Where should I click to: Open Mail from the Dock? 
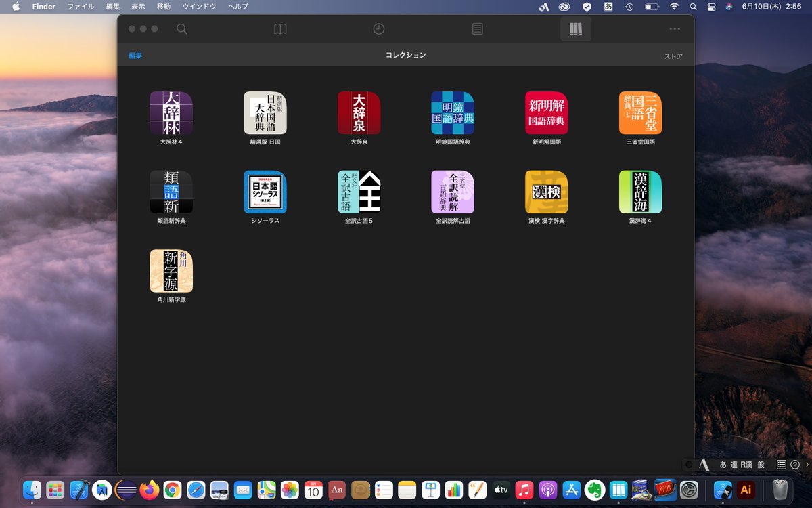coord(242,489)
